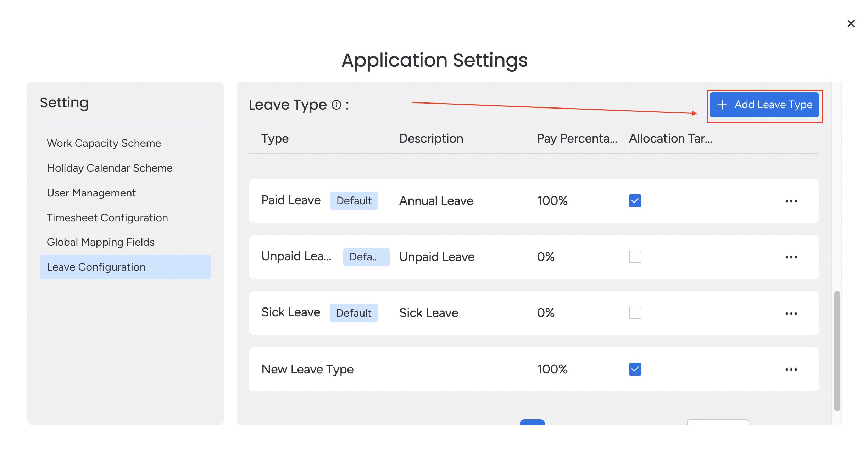This screenshot has width=868, height=449.
Task: Select User Management setting
Action: (91, 192)
